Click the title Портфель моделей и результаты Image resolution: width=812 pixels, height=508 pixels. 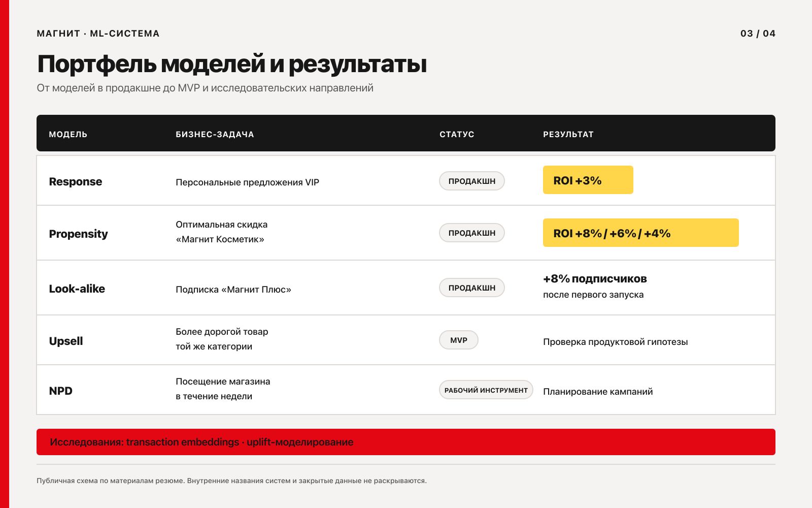pos(232,64)
